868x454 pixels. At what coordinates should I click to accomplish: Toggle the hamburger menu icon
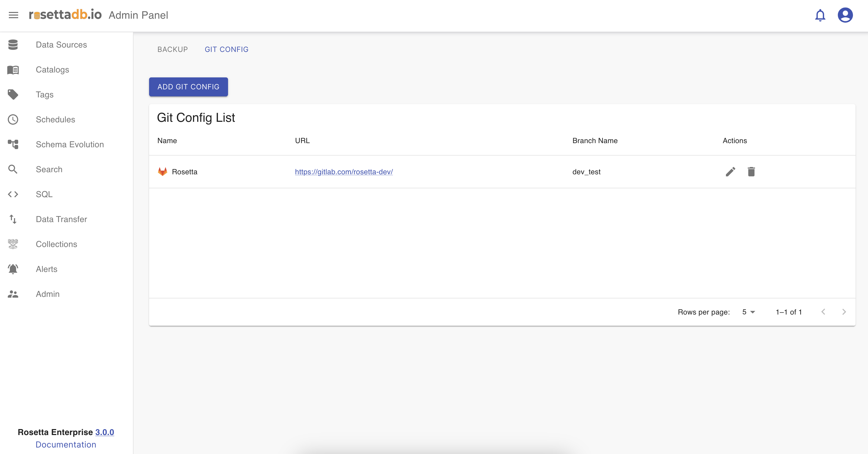(14, 15)
